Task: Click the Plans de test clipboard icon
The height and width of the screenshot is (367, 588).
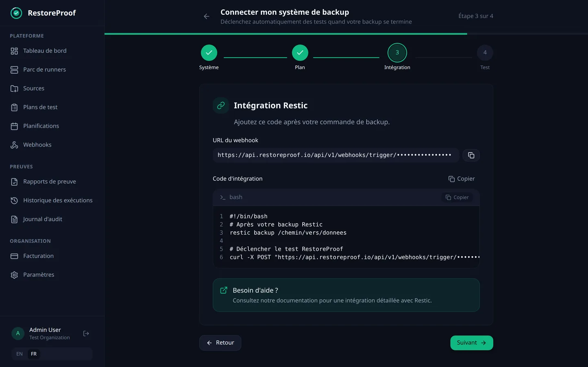Action: coord(14,107)
